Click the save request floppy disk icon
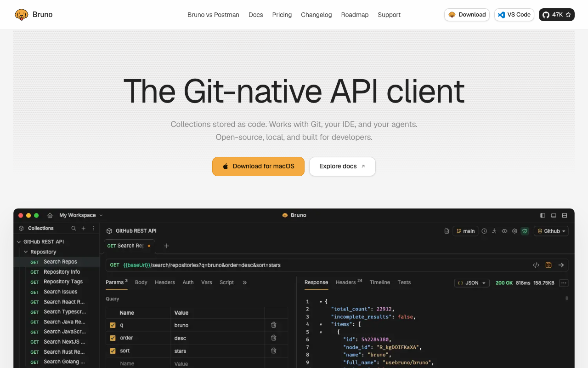 tap(548, 265)
